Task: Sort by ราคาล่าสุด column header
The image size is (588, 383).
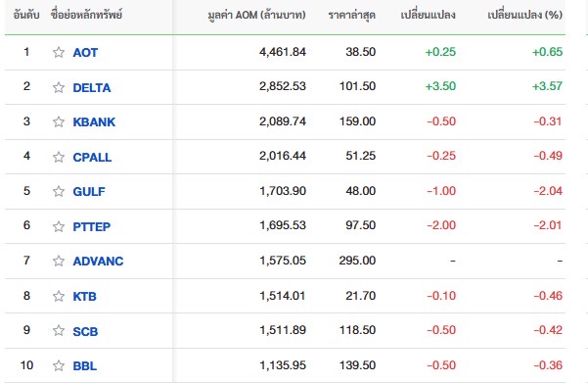Action: (352, 15)
